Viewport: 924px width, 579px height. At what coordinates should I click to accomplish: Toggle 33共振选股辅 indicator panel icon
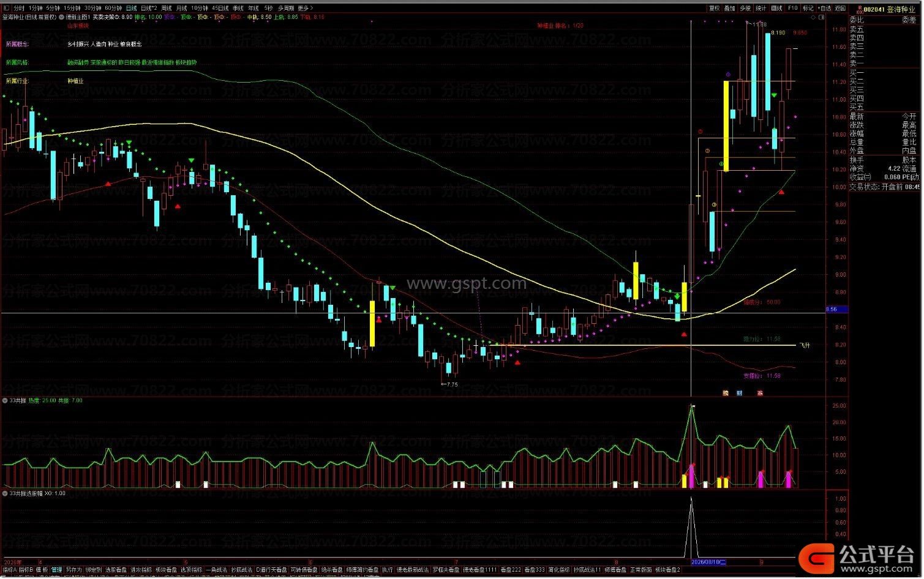coord(5,493)
